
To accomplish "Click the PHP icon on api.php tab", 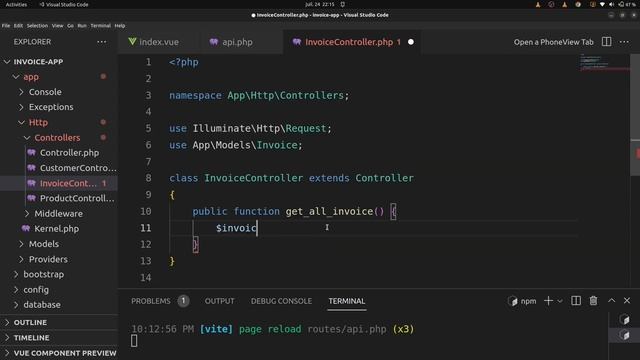I will (214, 42).
